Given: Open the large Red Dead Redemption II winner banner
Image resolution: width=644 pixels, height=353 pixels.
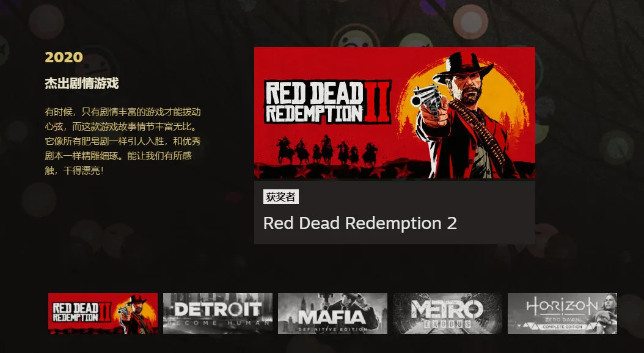Looking at the screenshot, I should point(395,113).
